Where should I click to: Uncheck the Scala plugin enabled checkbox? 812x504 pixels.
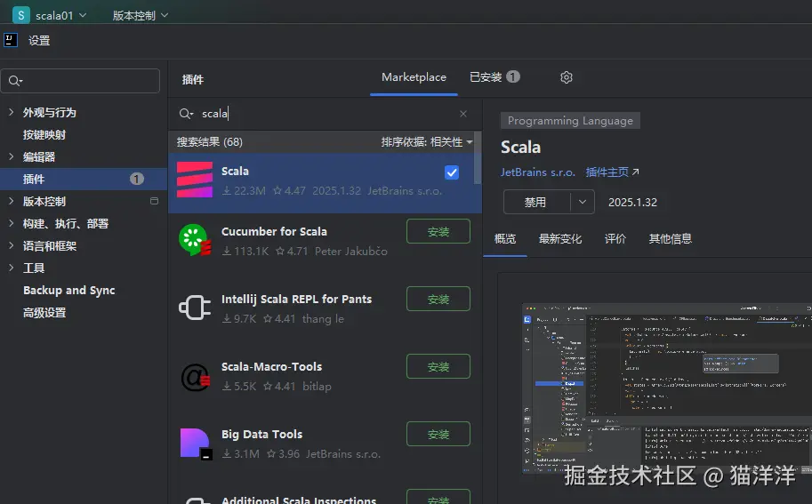[x=452, y=172]
